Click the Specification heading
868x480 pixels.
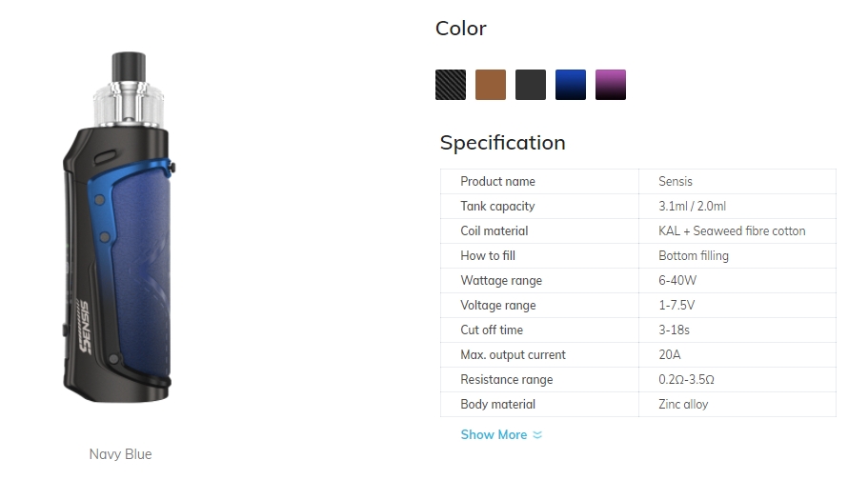pos(503,143)
